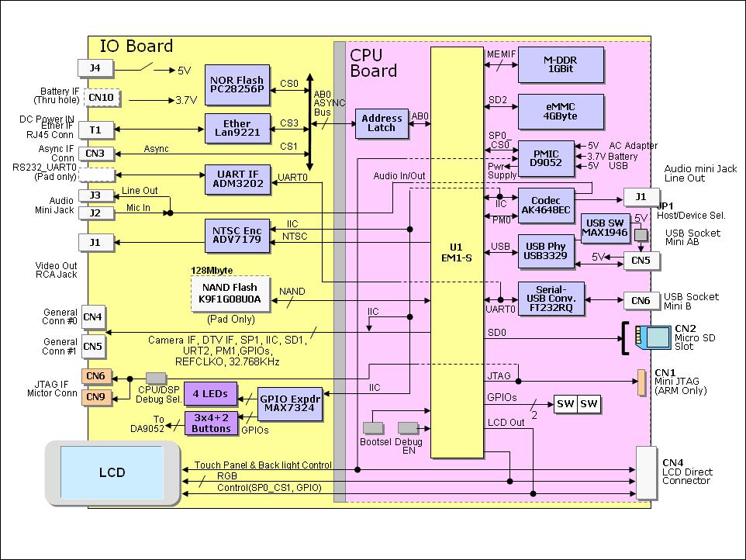
Task: Click the "MEMIF" bus label
Action: click(x=501, y=54)
